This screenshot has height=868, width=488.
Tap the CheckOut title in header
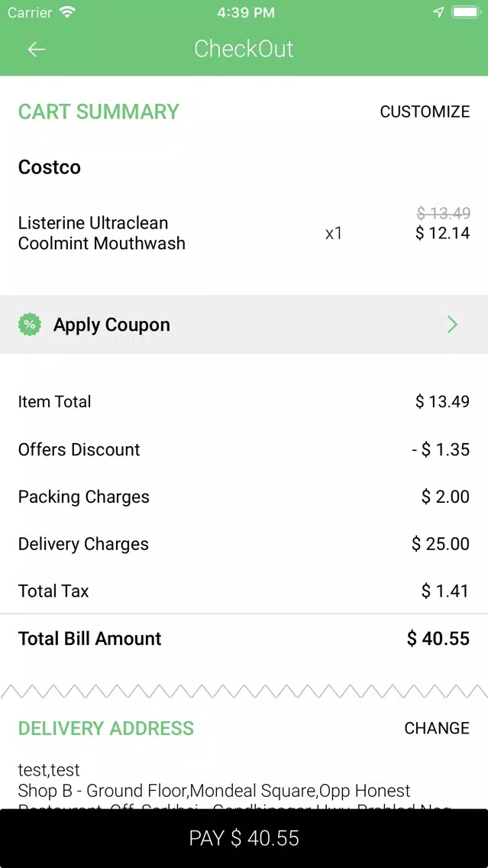244,49
